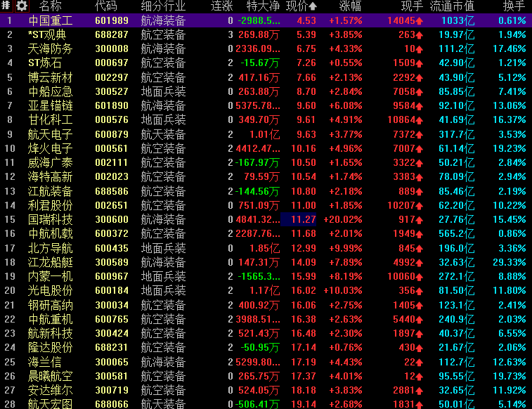Select stock 国瑞科技
The image size is (532, 409).
coord(50,220)
